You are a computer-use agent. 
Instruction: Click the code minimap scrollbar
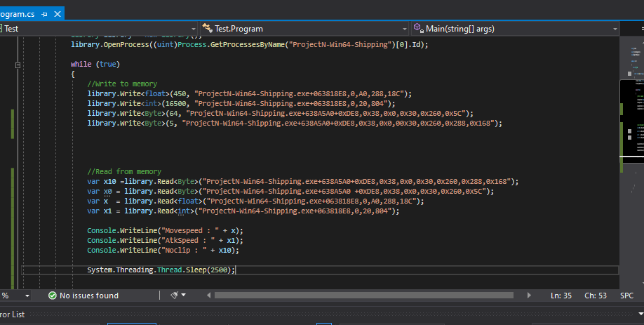(x=631, y=162)
